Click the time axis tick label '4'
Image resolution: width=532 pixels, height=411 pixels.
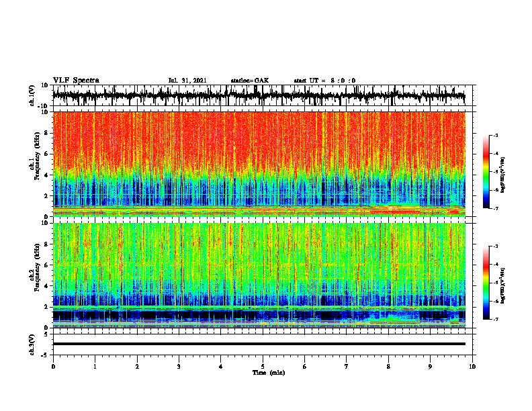(221, 367)
